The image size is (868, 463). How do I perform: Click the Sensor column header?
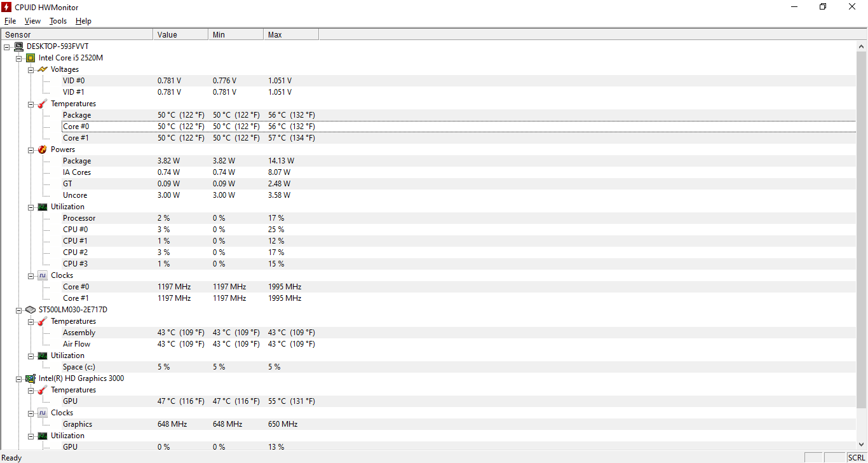(77, 34)
